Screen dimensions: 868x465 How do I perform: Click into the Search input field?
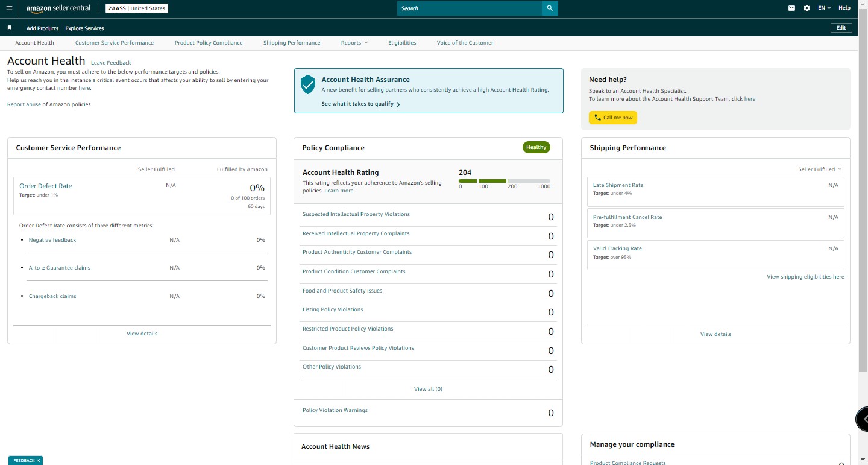coord(470,8)
